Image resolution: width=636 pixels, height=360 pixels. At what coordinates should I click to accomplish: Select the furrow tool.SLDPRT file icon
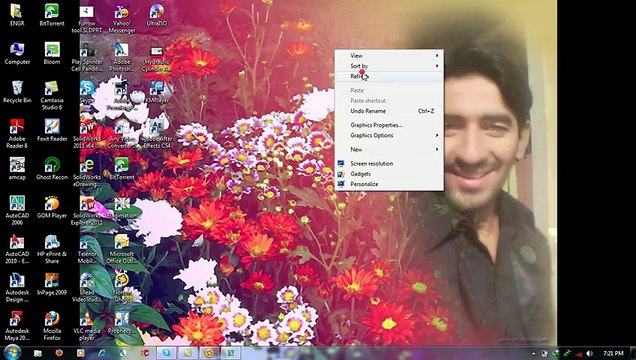click(x=87, y=18)
